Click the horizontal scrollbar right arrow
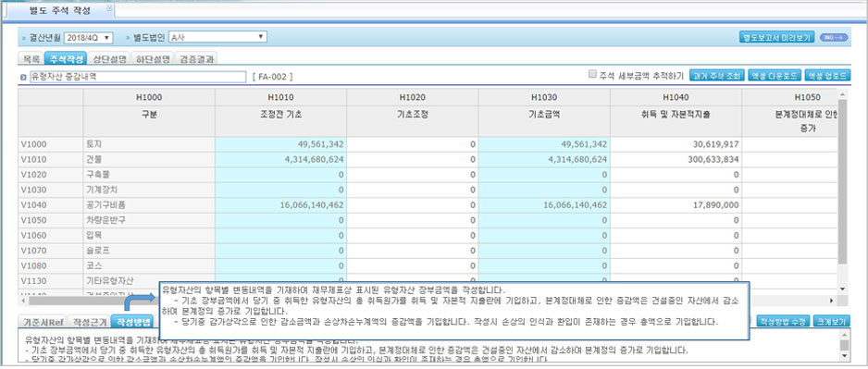 [832, 301]
